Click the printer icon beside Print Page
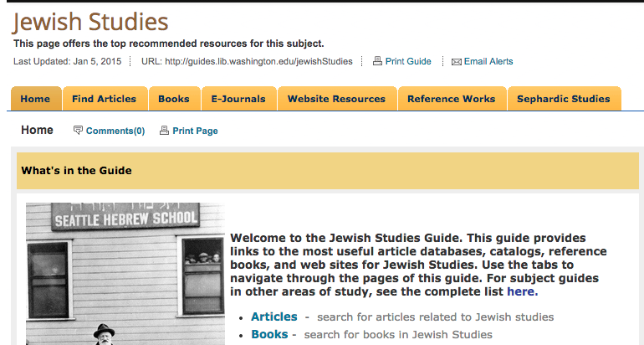The image size is (644, 345). [164, 131]
